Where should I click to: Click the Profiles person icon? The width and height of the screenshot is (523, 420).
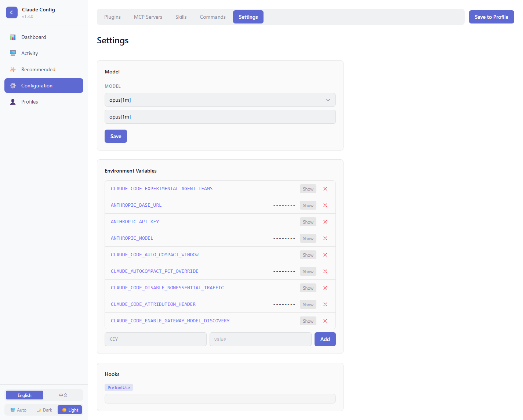pyautogui.click(x=13, y=102)
